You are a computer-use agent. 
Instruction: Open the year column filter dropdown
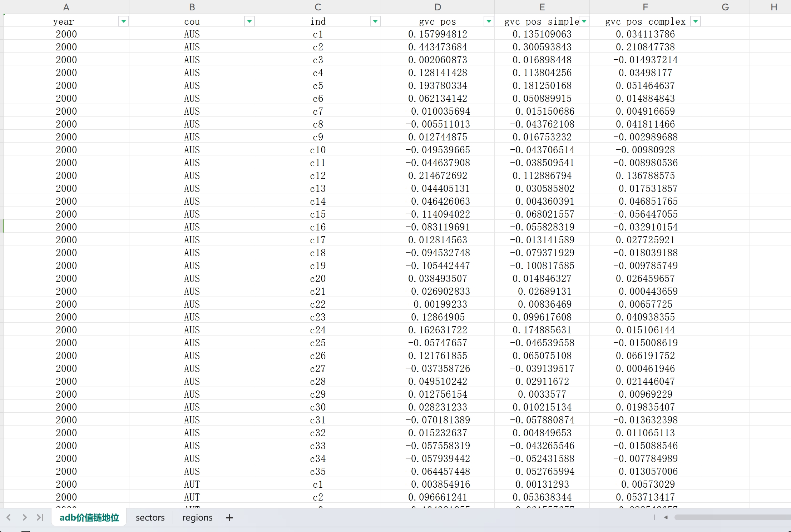coord(123,21)
